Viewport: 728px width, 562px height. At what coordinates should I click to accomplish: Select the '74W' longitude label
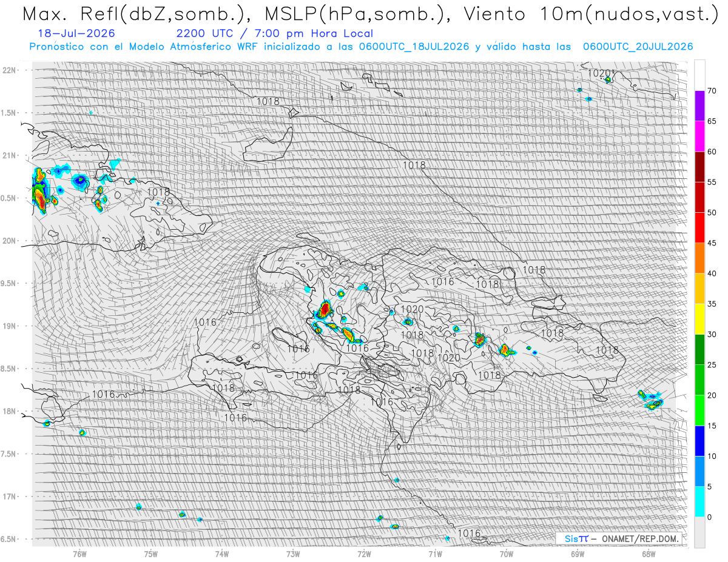click(x=222, y=554)
